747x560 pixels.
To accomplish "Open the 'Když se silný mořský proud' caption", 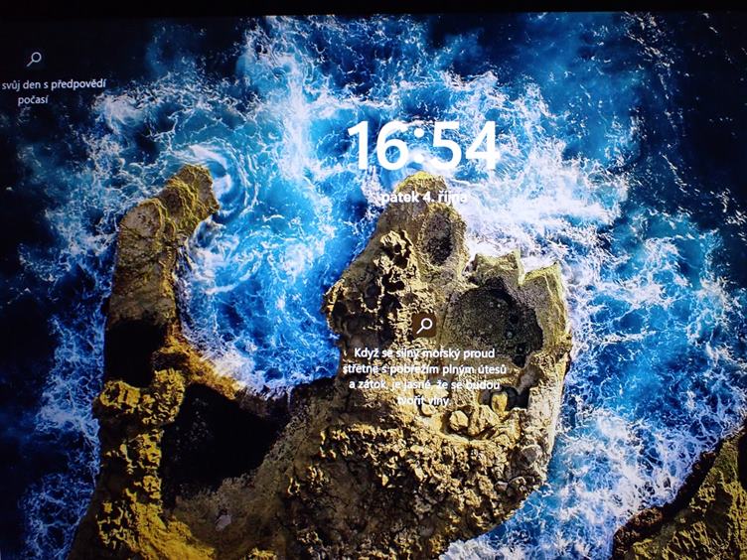I will tap(424, 376).
